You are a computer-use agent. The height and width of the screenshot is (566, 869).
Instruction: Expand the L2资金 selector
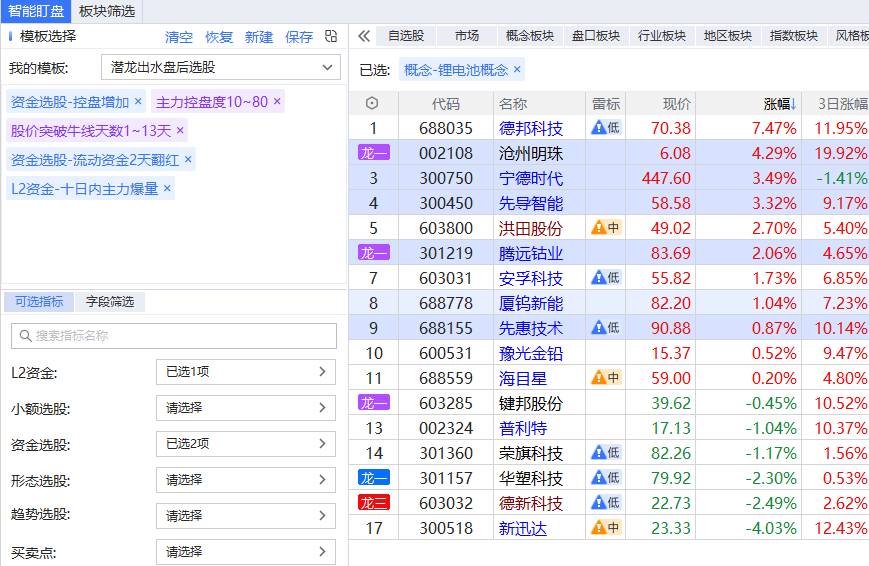tap(246, 372)
